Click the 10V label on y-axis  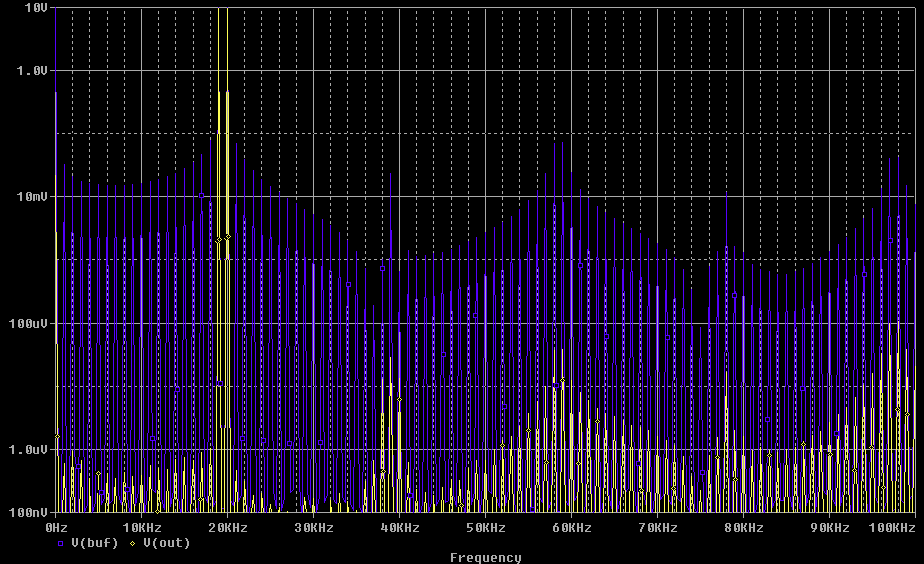click(36, 8)
